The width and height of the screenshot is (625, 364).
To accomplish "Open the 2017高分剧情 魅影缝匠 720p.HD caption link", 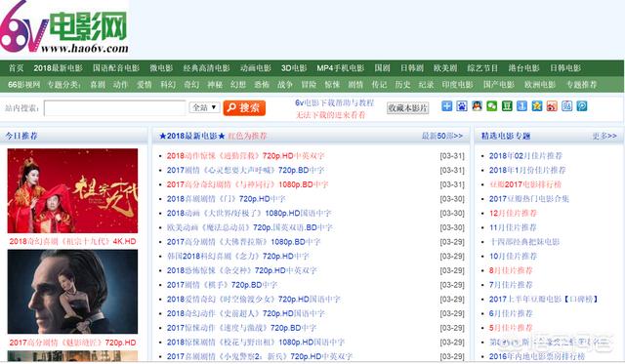I will [72, 343].
